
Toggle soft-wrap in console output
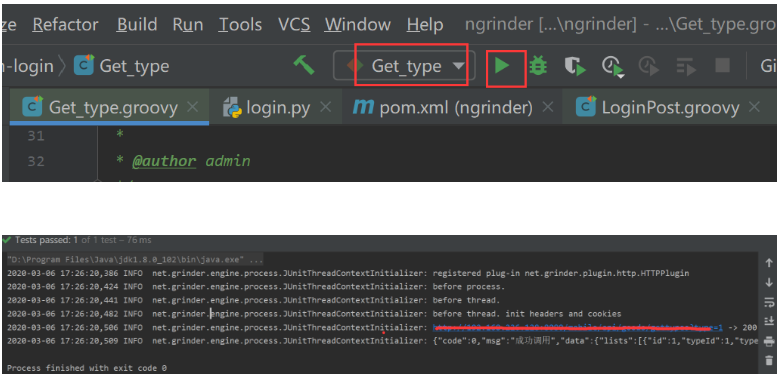pyautogui.click(x=769, y=302)
